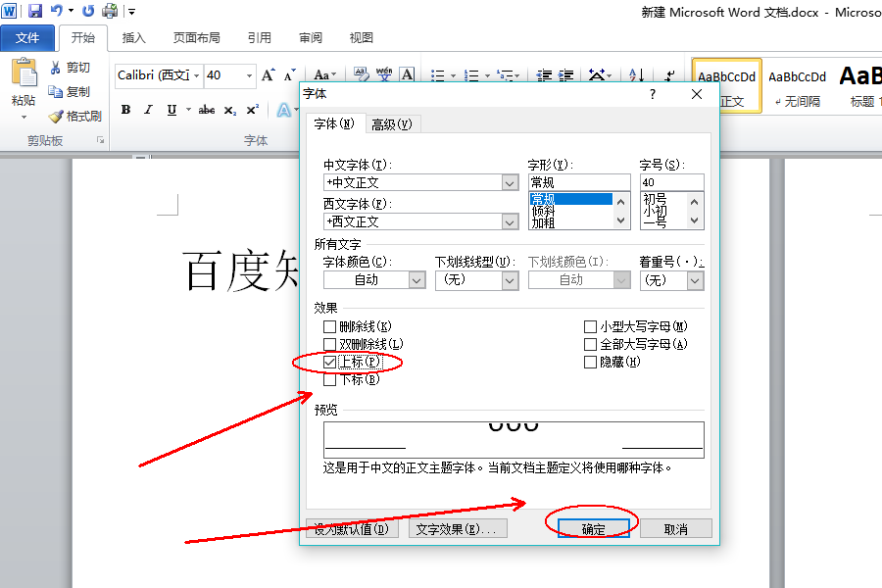The height and width of the screenshot is (588, 882).
Task: Switch to the 页面布局 ribbon tab
Action: coord(196,37)
